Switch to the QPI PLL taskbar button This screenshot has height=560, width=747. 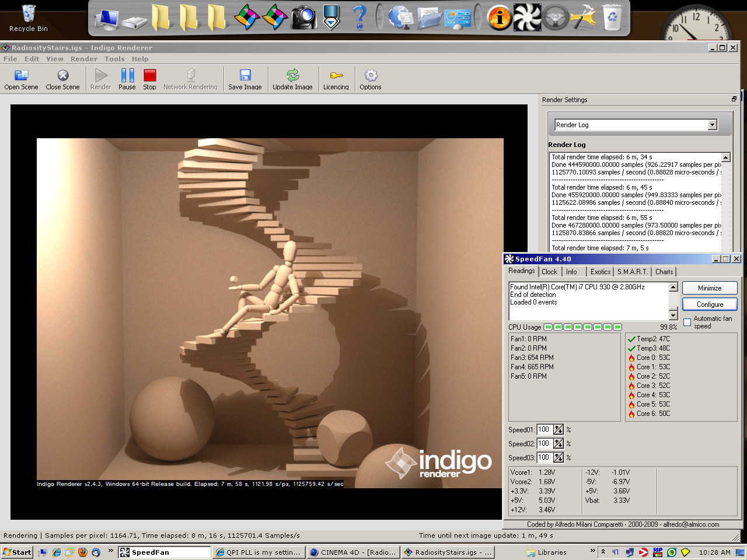click(x=259, y=552)
